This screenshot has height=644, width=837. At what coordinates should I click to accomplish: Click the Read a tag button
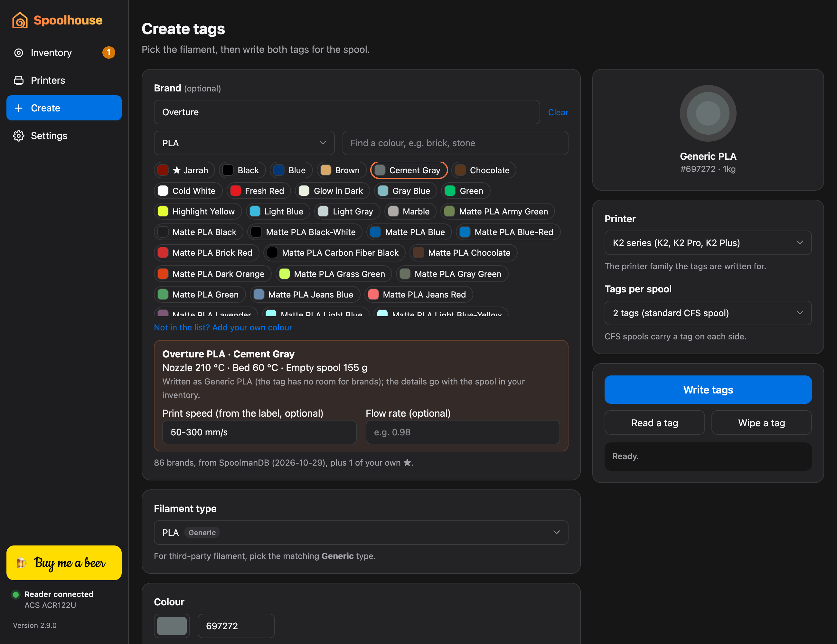pyautogui.click(x=654, y=423)
